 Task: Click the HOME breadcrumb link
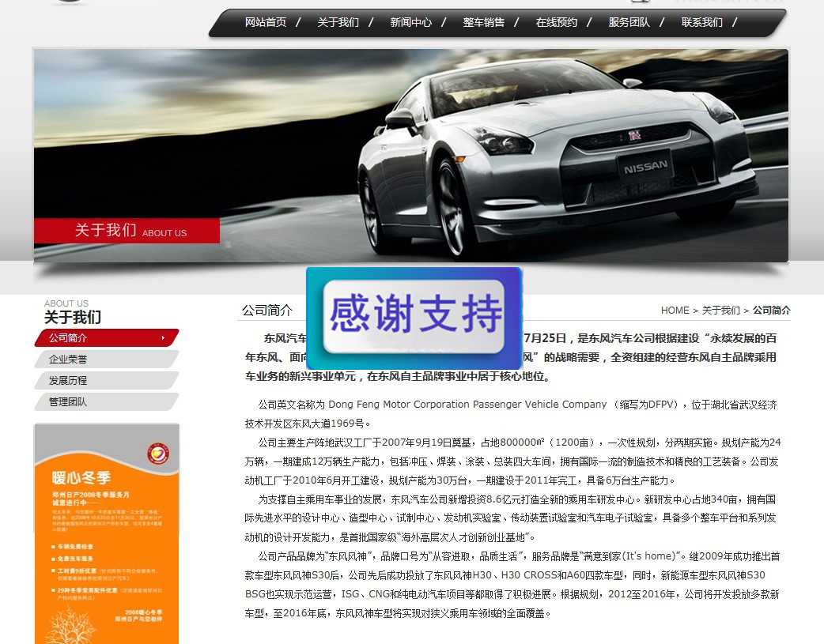click(675, 311)
